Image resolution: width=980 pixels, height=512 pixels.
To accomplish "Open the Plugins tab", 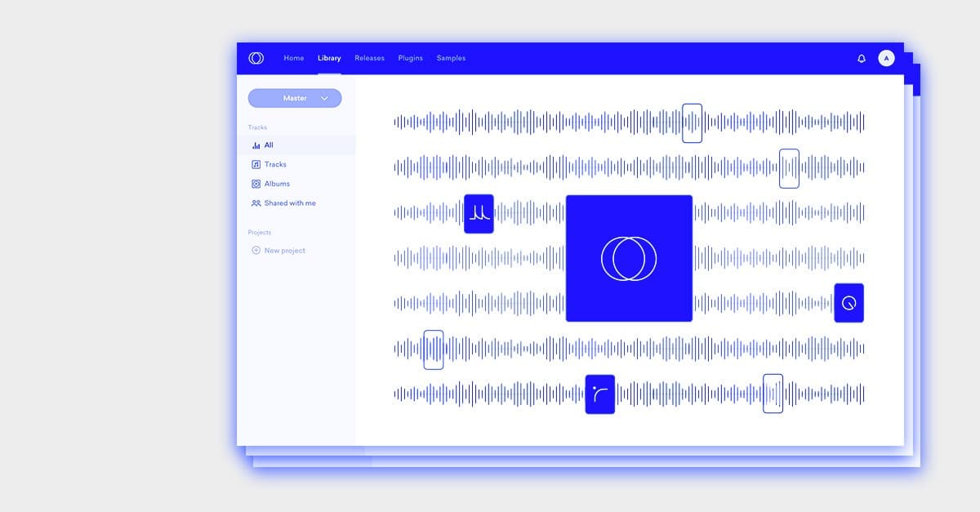I will point(410,58).
